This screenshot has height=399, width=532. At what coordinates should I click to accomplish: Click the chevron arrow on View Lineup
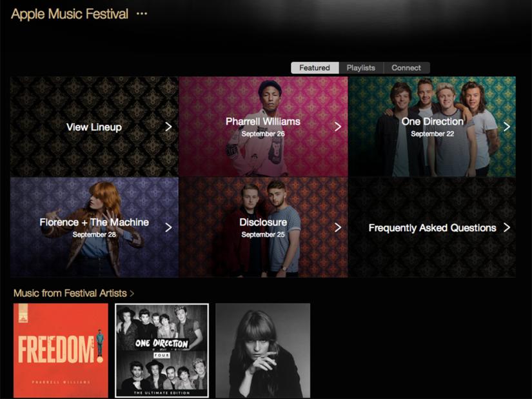168,127
